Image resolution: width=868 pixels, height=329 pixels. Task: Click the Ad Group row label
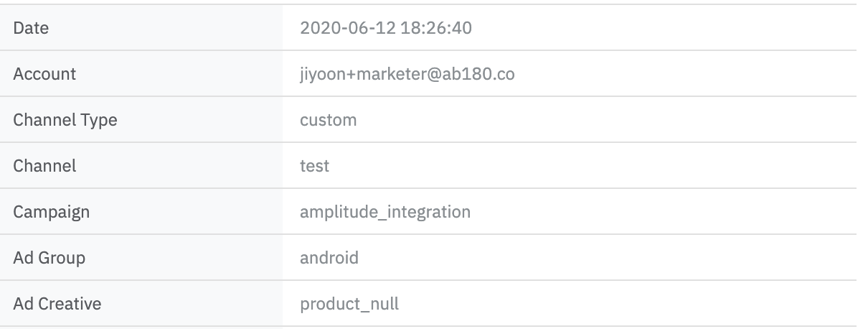click(x=49, y=258)
